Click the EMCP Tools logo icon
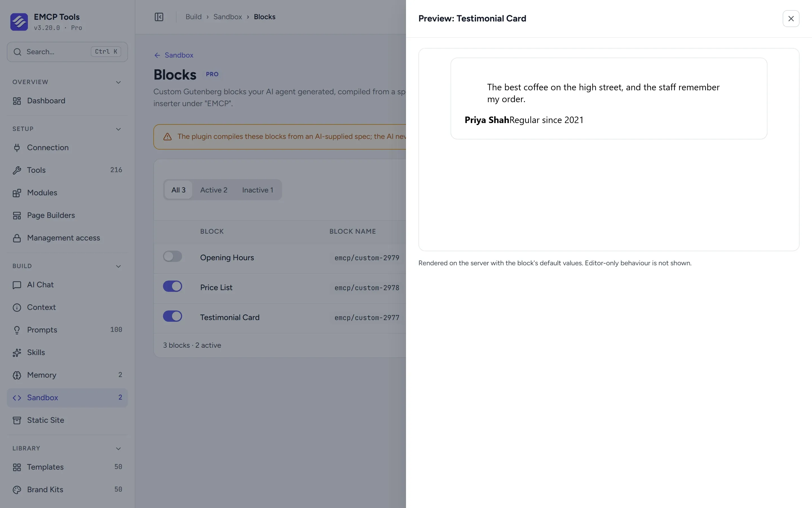812x508 pixels. click(19, 22)
